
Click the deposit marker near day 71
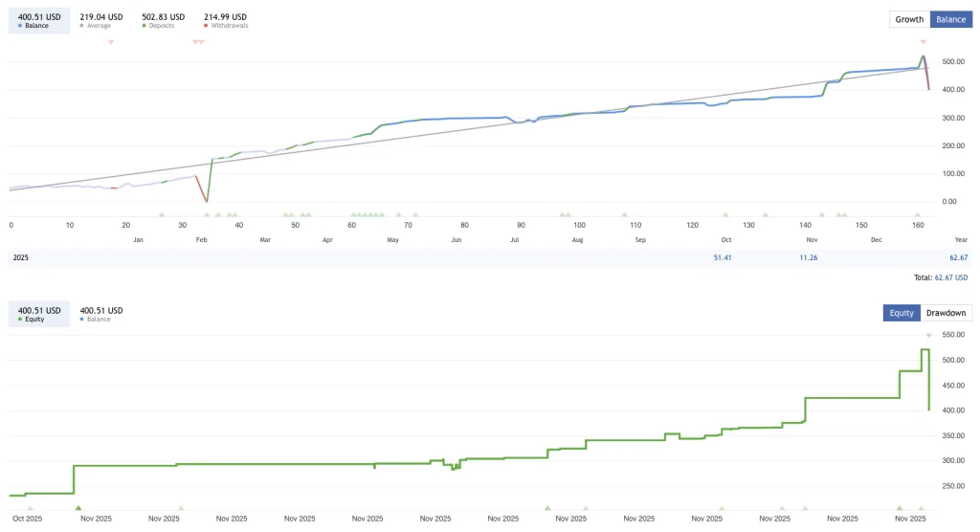coord(415,214)
